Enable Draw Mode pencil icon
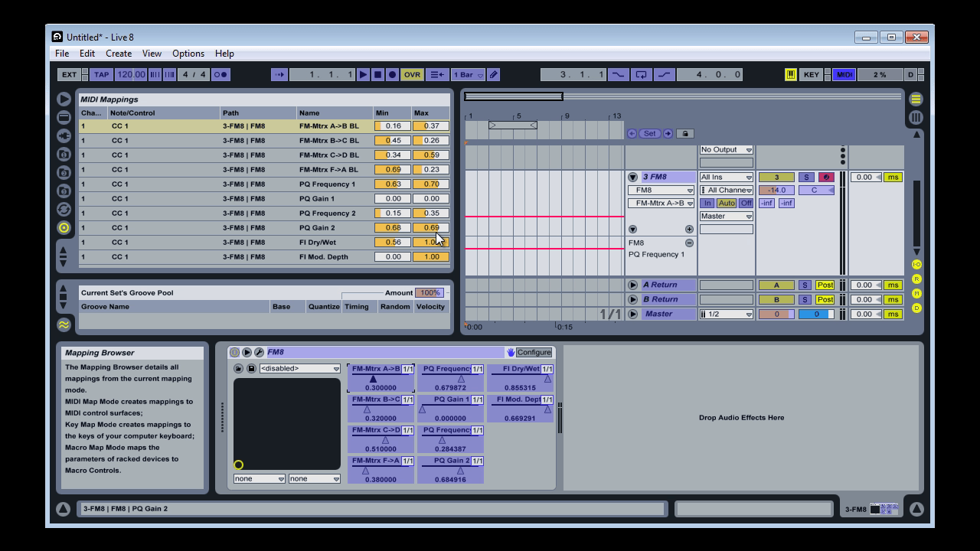Viewport: 980px width, 551px height. [494, 74]
